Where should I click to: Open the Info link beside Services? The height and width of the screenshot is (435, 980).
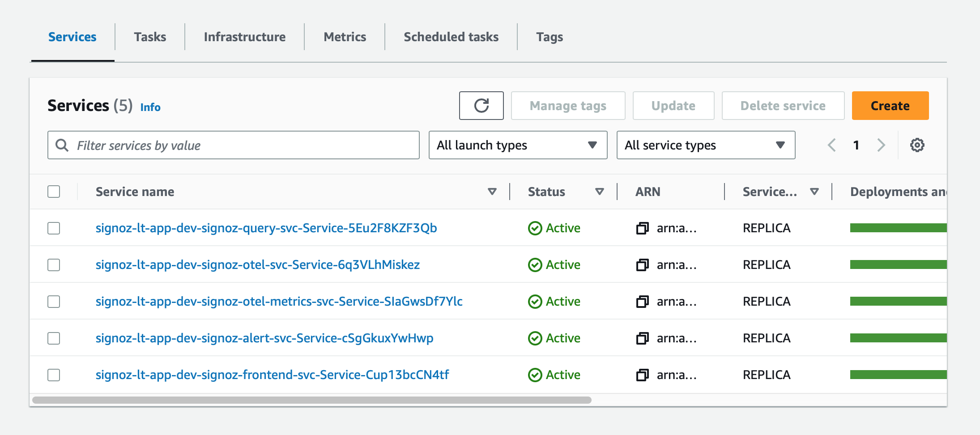150,107
